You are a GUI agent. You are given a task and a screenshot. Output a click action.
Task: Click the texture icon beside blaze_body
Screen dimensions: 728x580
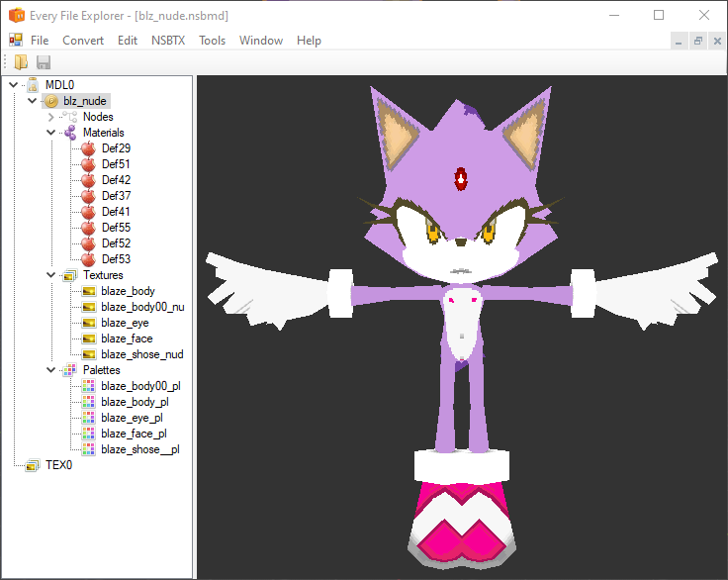(89, 291)
